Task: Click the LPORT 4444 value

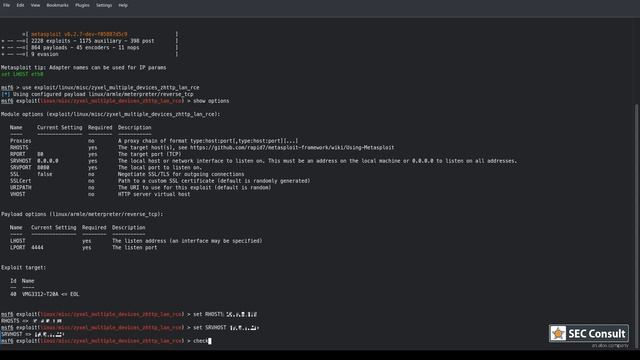Action: click(37, 247)
